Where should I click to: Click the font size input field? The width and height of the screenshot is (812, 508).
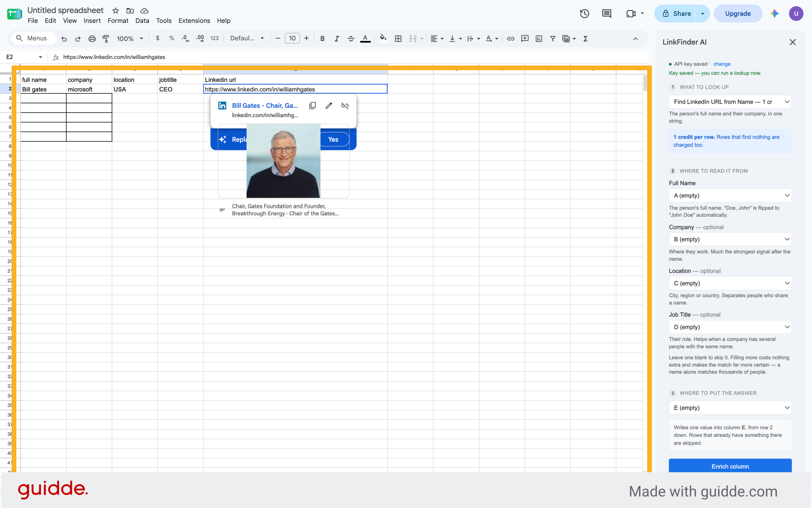(292, 38)
